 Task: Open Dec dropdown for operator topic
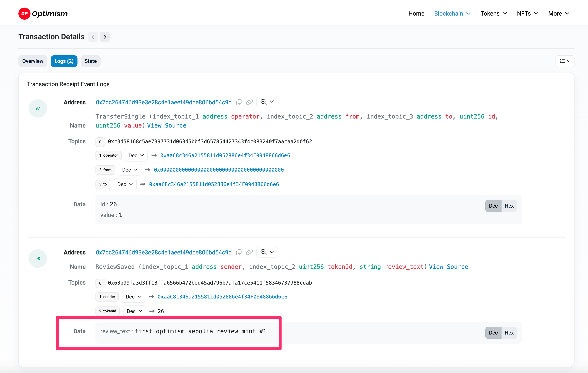click(136, 155)
